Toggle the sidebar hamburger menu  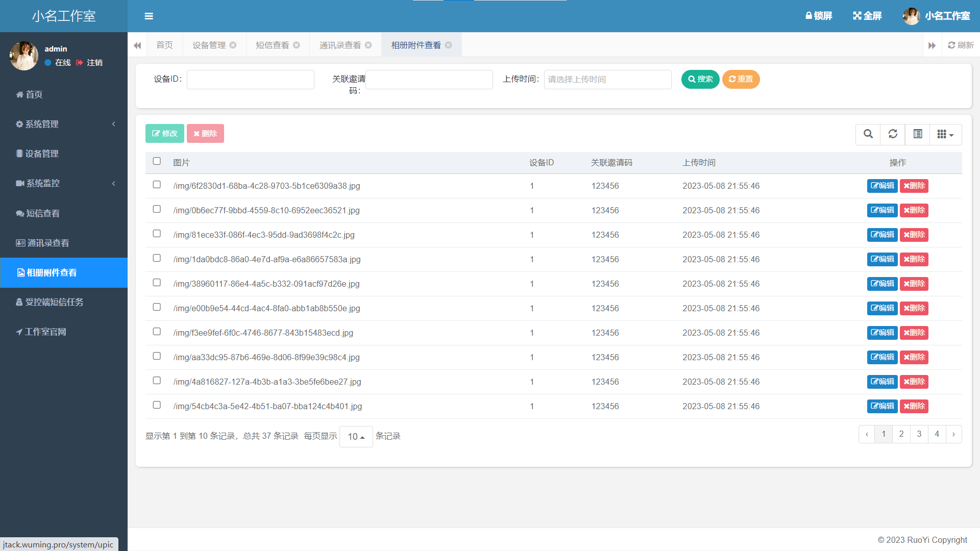149,16
